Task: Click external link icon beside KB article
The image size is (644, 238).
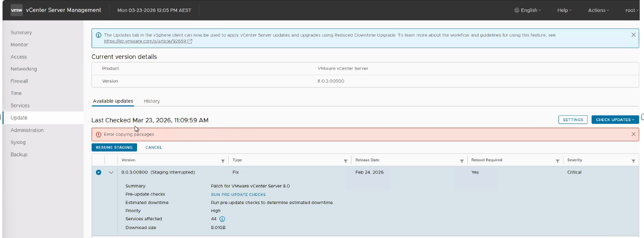Action: (190, 41)
